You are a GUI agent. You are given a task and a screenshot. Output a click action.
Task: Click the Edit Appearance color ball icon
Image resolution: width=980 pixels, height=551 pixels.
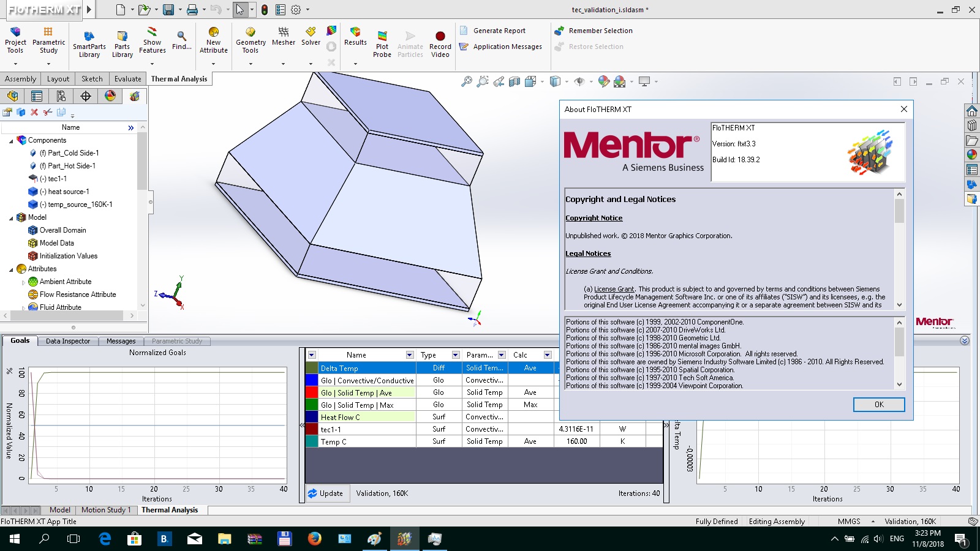pyautogui.click(x=604, y=81)
